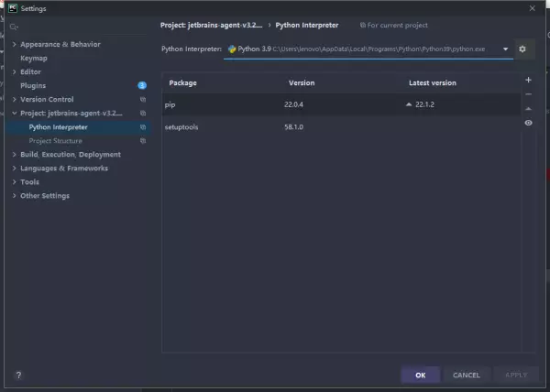This screenshot has width=550, height=392.
Task: Expand Build, Execution, Deployment section
Action: 14,155
